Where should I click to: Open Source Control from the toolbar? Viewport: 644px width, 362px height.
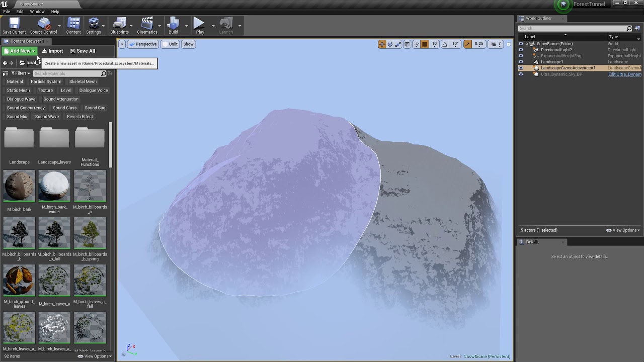[43, 26]
